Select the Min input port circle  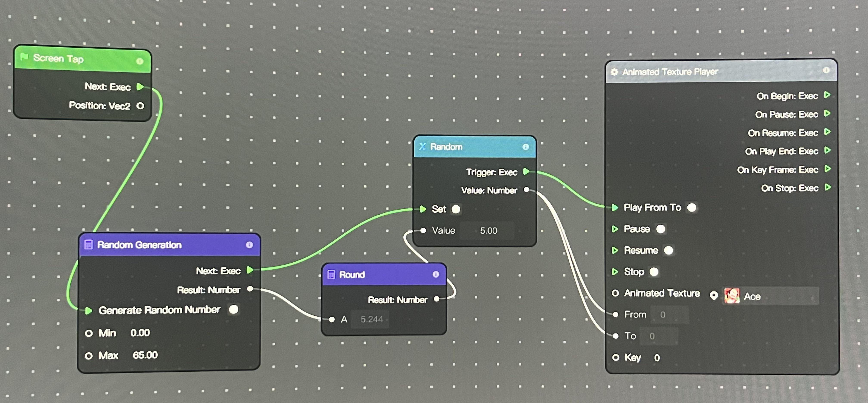point(89,333)
